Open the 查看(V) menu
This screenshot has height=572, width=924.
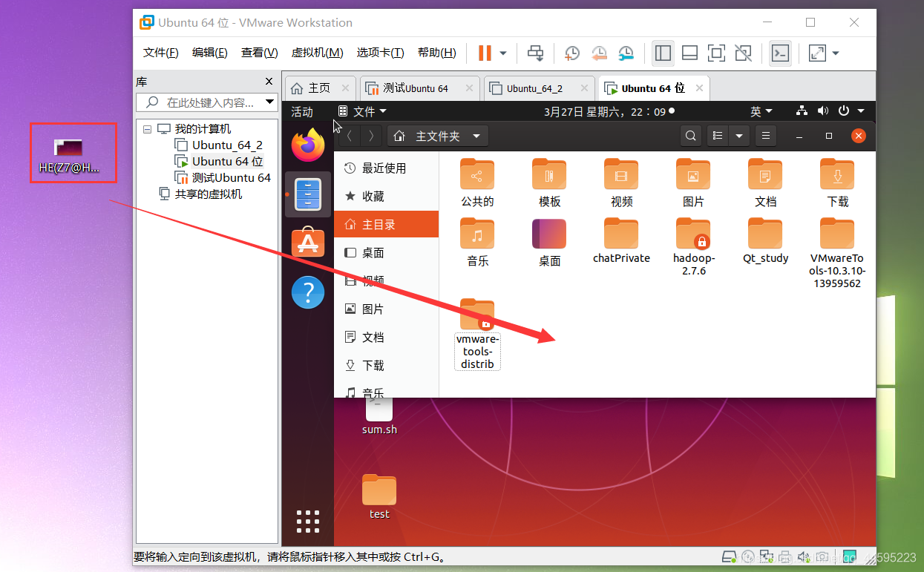[260, 53]
